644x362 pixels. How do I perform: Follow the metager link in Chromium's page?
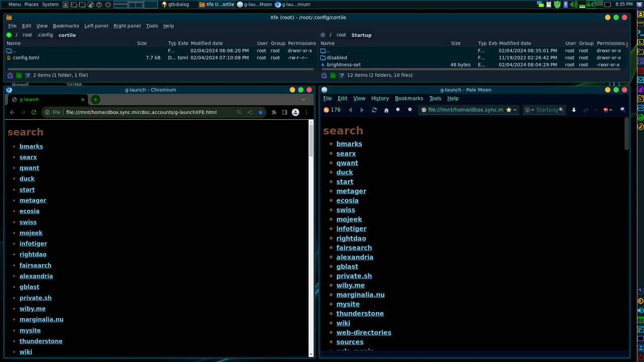pyautogui.click(x=33, y=200)
